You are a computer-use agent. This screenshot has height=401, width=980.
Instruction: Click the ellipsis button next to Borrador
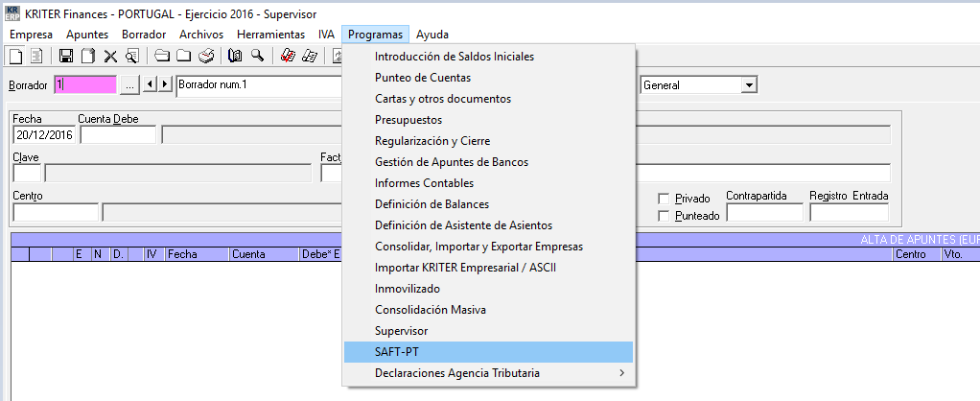click(x=129, y=85)
